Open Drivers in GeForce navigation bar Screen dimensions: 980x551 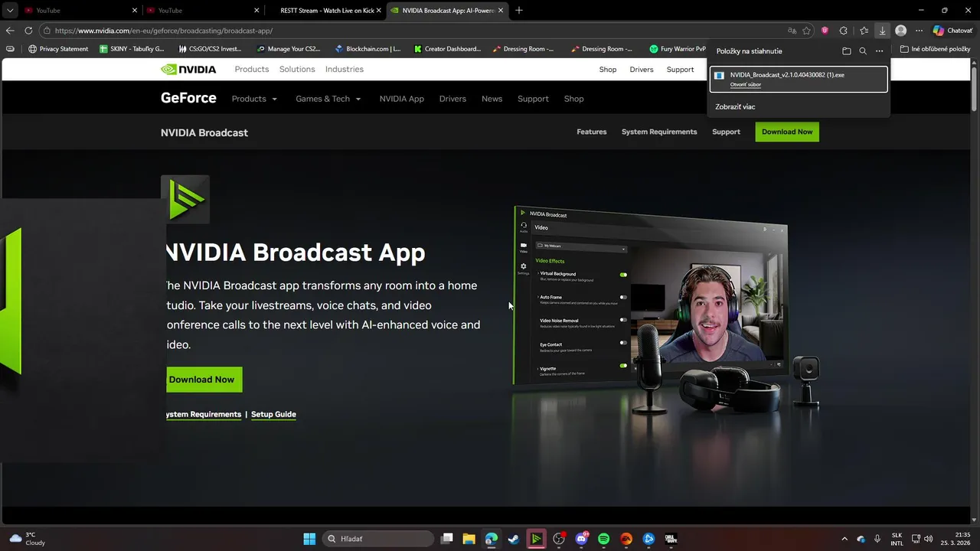pos(452,99)
